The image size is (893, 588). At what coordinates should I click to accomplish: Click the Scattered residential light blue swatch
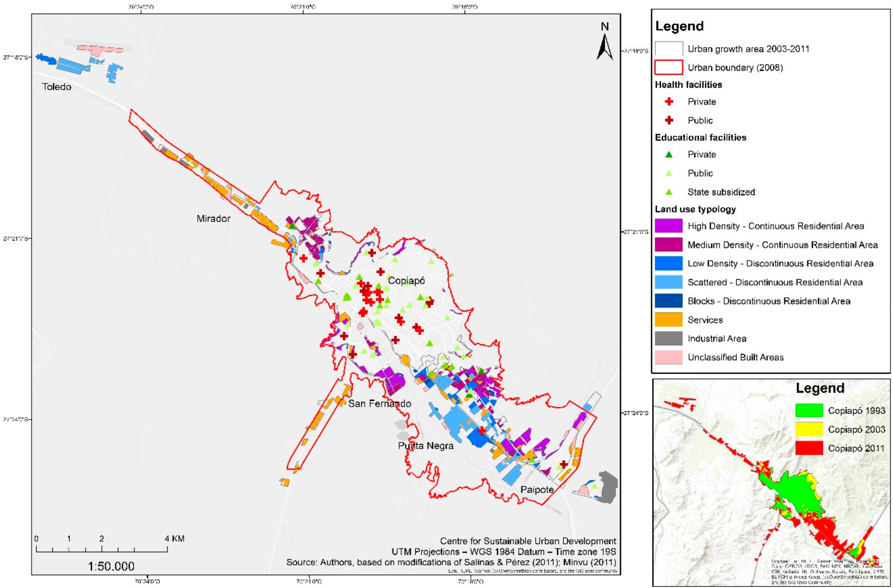click(669, 282)
